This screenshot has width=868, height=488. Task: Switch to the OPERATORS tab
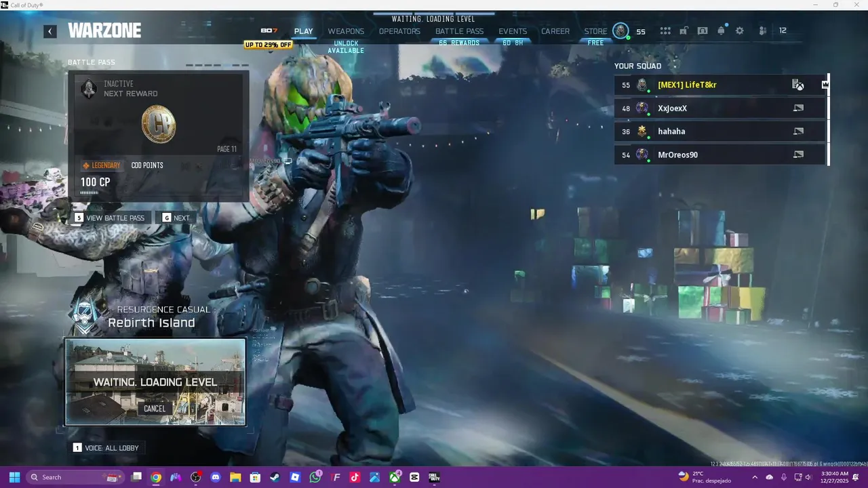pyautogui.click(x=399, y=31)
